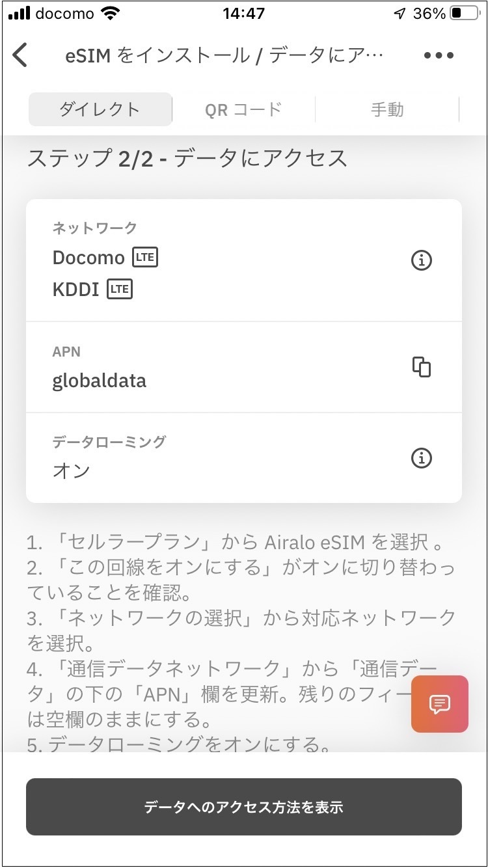Screen dimensions: 488x868
Task: Tap the Wi-Fi status icon
Action: coord(111,14)
